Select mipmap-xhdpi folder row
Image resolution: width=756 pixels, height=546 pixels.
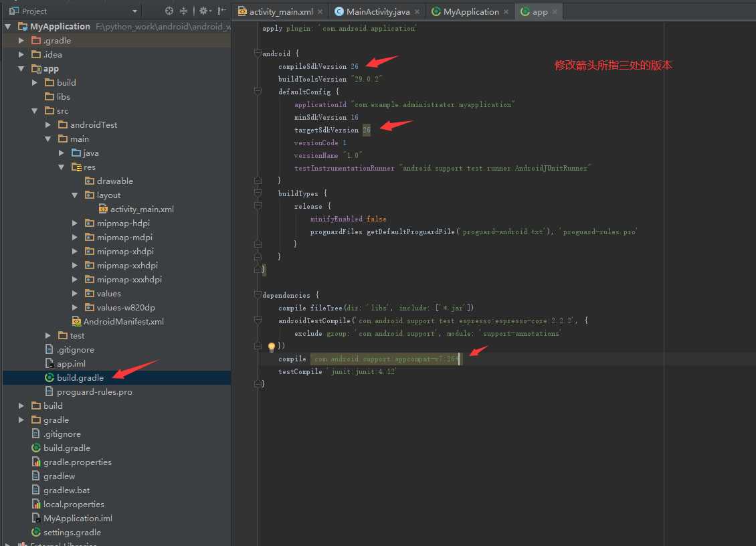[116, 251]
